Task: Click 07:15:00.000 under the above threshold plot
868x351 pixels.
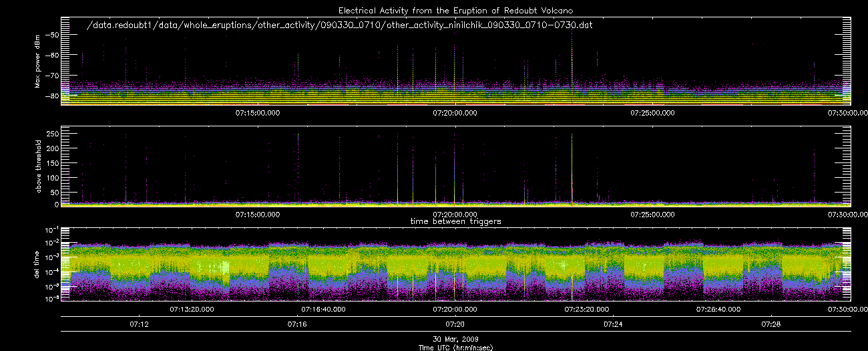Action: (258, 214)
